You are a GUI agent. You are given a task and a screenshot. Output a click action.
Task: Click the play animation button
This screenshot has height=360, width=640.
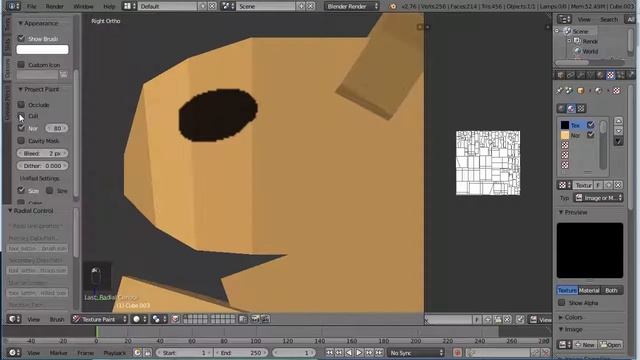[x=359, y=353]
